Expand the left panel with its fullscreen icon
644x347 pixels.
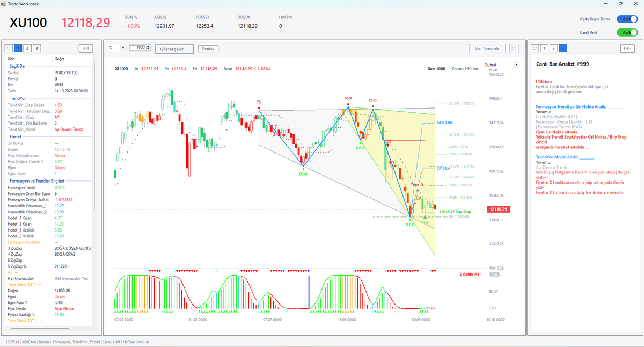9,48
